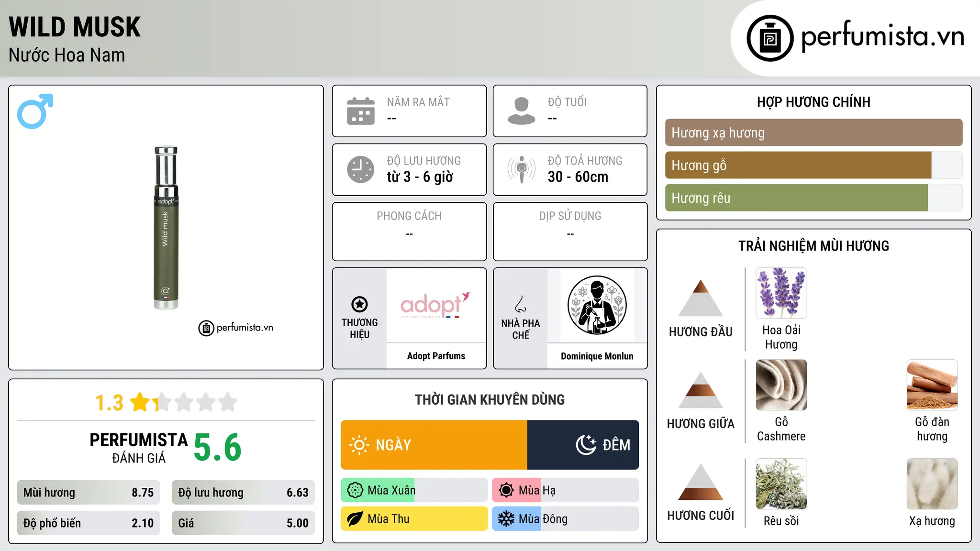Screen dimensions: 980x551
Task: Click the orange NGÀY daytime bar
Action: point(434,445)
